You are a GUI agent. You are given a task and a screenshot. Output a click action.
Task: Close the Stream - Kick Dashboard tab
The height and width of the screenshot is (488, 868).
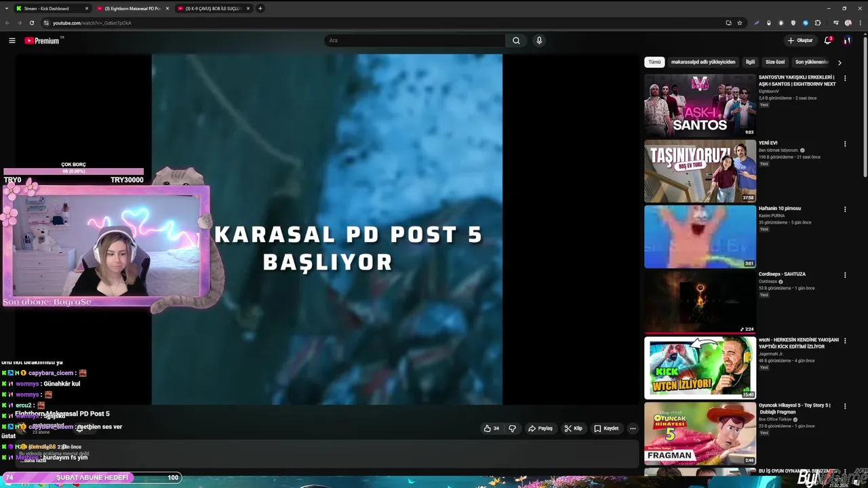pos(87,9)
